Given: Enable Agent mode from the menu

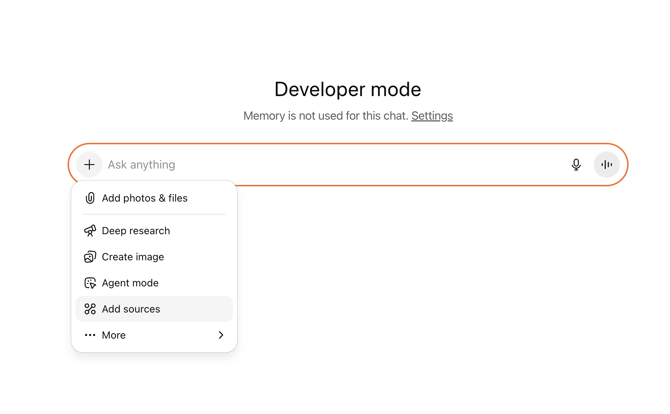Looking at the screenshot, I should tap(130, 283).
